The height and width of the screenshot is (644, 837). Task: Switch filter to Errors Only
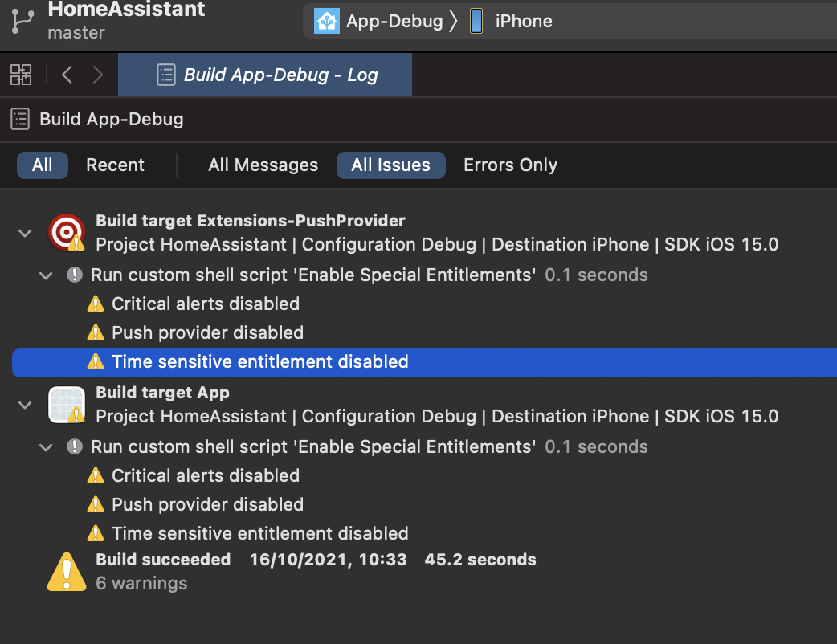(509, 165)
